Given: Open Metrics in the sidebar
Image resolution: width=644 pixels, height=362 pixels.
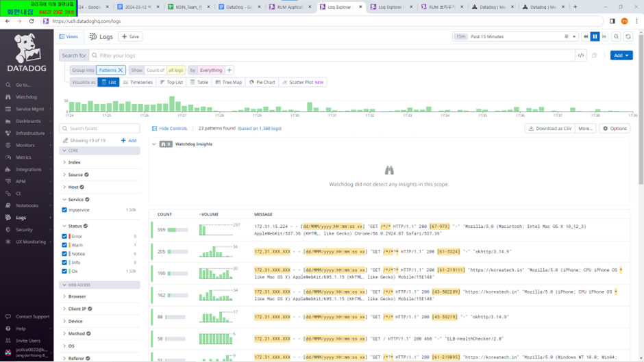Looking at the screenshot, I should click(23, 157).
